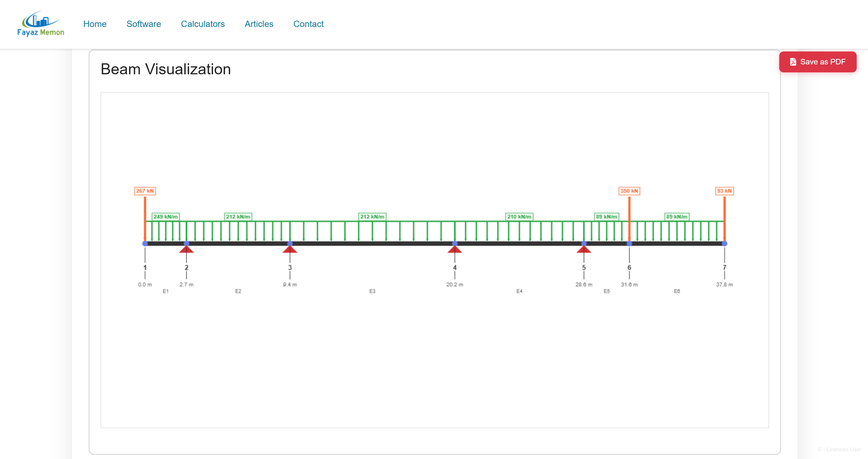Screen dimensions: 868x459
Task: Select the support triangle at node 2
Action: click(x=187, y=250)
